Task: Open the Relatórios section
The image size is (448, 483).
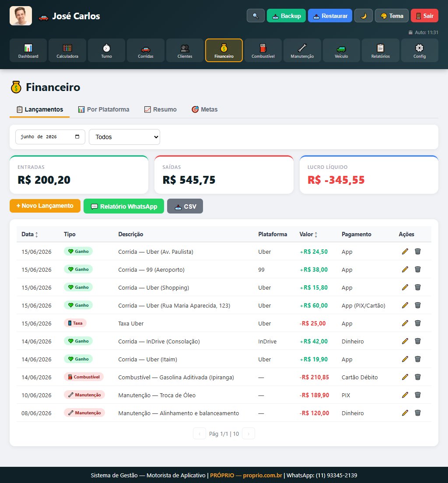Action: tap(381, 50)
